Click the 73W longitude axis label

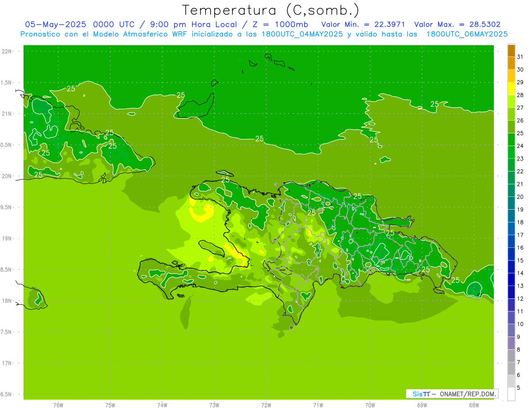[214, 405]
